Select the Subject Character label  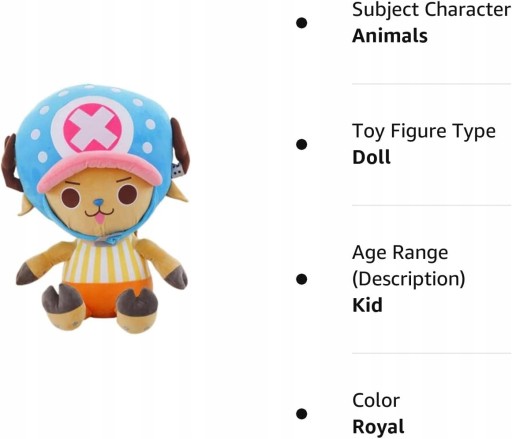[x=431, y=9]
